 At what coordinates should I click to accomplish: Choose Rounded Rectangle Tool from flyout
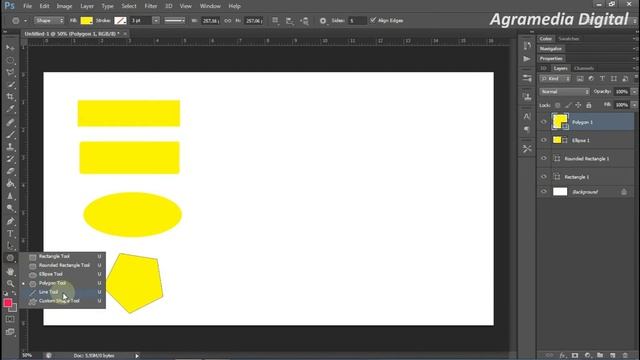pos(63,265)
